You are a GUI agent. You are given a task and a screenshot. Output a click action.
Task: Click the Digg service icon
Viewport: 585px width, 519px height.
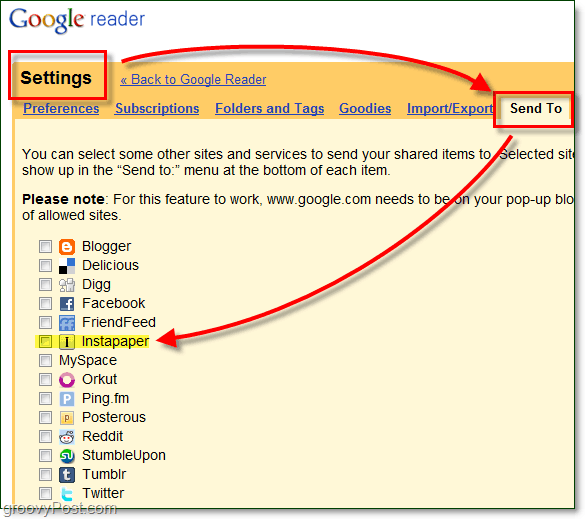(x=67, y=285)
